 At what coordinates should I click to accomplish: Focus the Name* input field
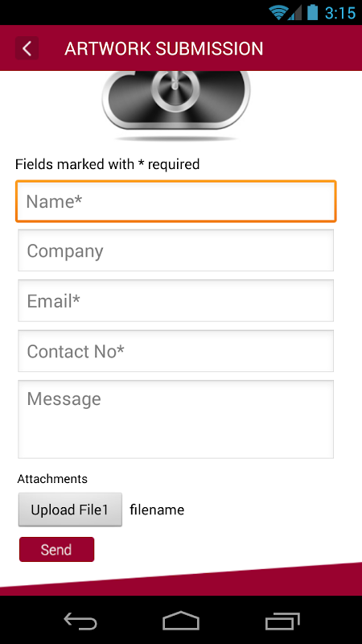(x=176, y=202)
